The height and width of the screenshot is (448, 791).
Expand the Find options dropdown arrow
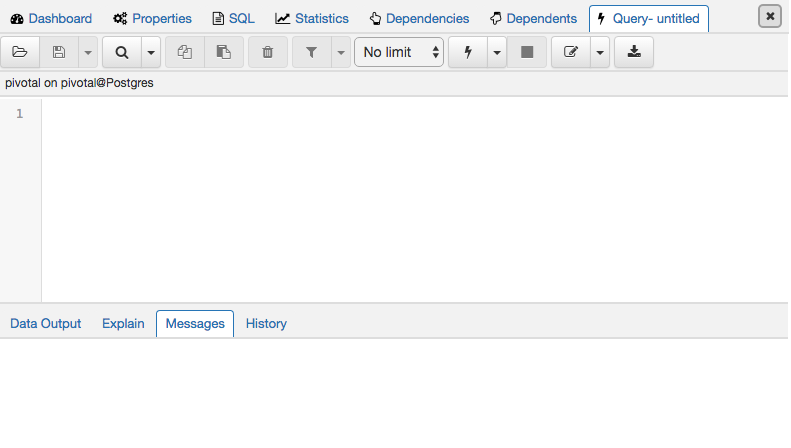coord(151,52)
